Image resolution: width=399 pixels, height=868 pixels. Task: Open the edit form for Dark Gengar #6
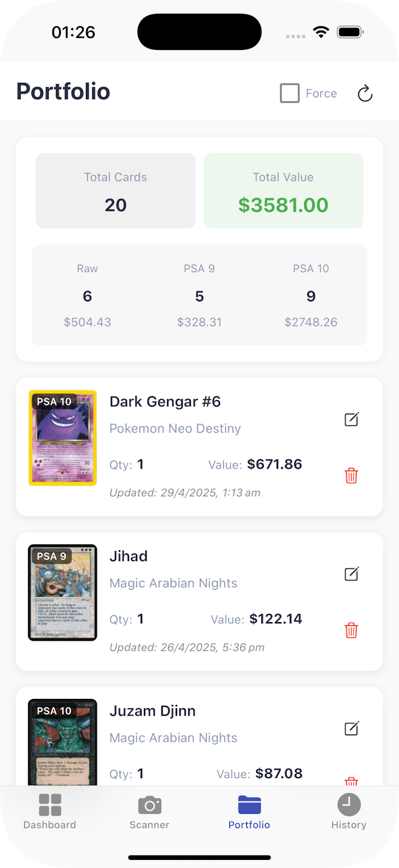(351, 419)
